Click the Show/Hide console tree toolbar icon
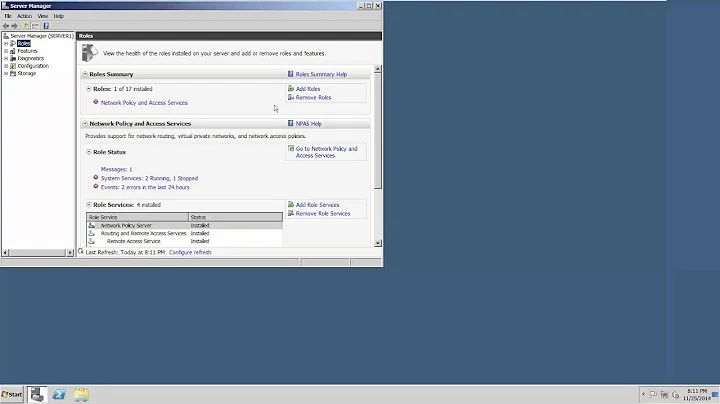720x404 pixels. (x=35, y=26)
